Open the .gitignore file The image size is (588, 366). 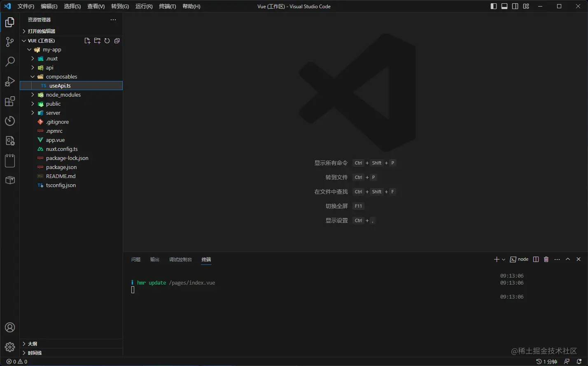point(71,122)
